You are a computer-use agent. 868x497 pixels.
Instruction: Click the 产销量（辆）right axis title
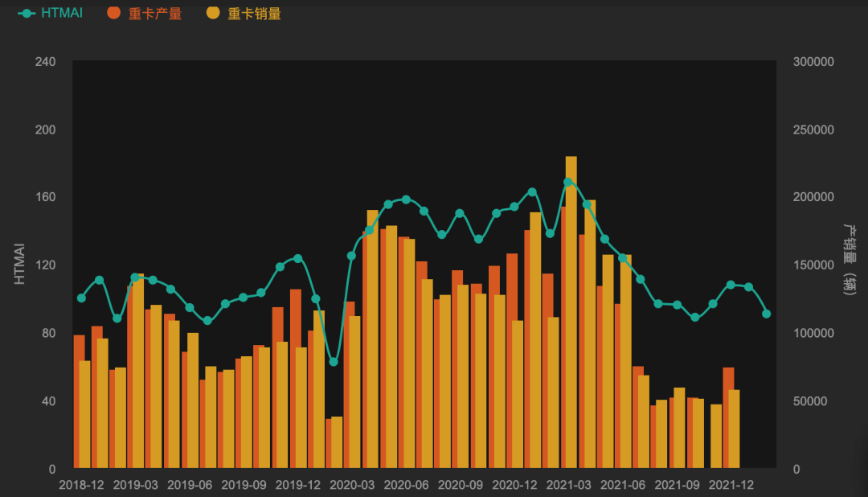[x=850, y=259]
